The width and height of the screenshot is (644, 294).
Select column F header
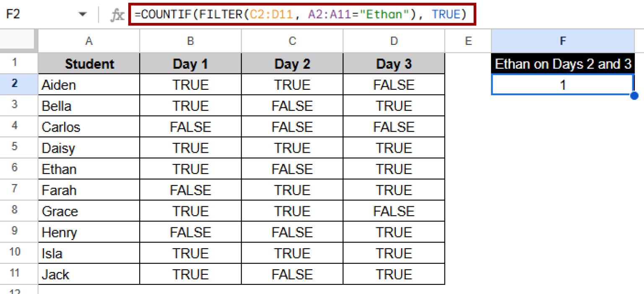563,41
